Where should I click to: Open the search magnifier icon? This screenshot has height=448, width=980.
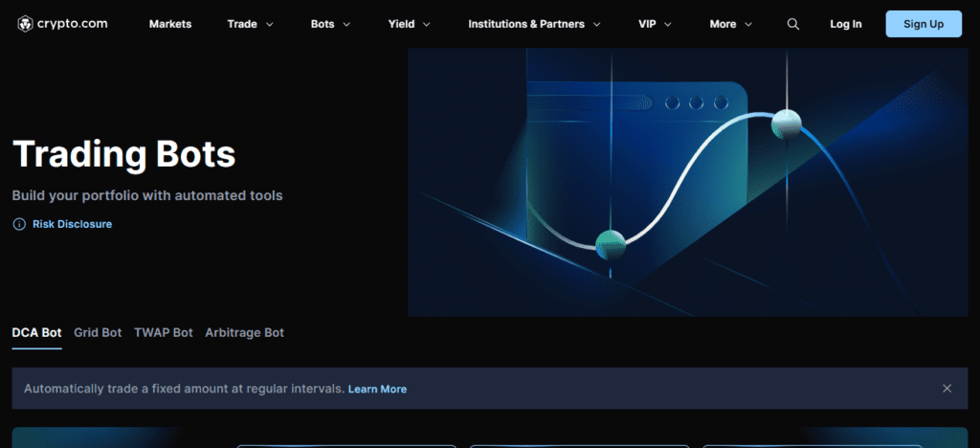[792, 24]
